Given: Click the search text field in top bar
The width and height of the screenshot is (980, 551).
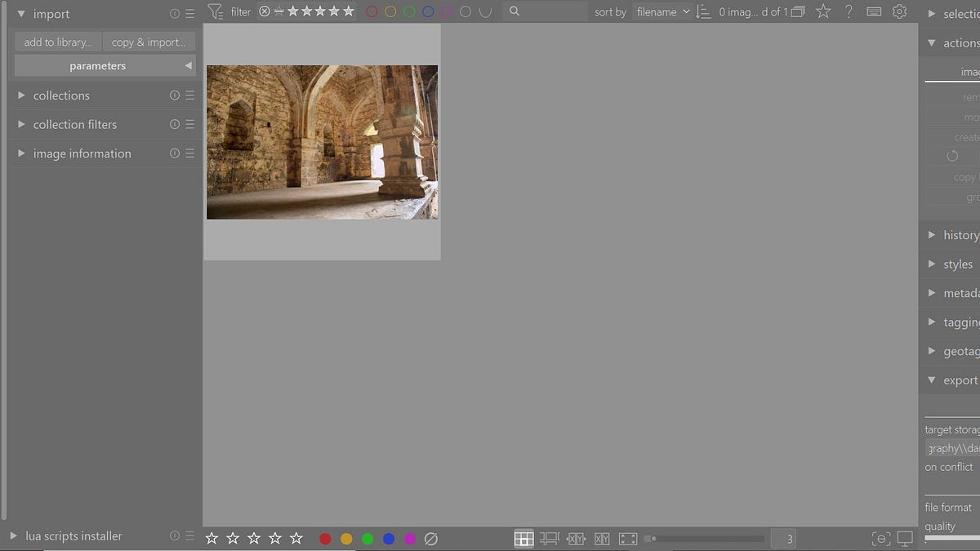Looking at the screenshot, I should pyautogui.click(x=545, y=11).
